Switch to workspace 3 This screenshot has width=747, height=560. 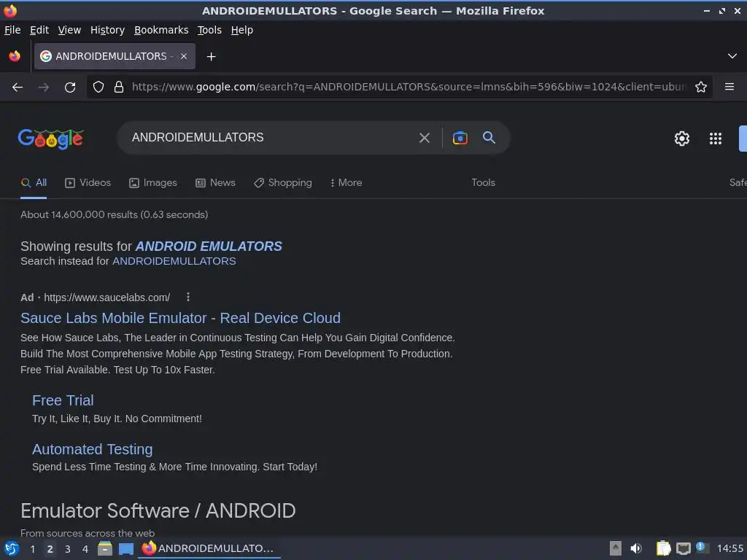(68, 549)
